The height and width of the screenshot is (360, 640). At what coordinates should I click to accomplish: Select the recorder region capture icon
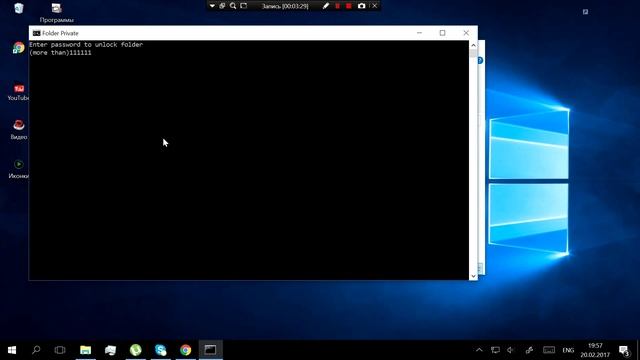point(244,6)
